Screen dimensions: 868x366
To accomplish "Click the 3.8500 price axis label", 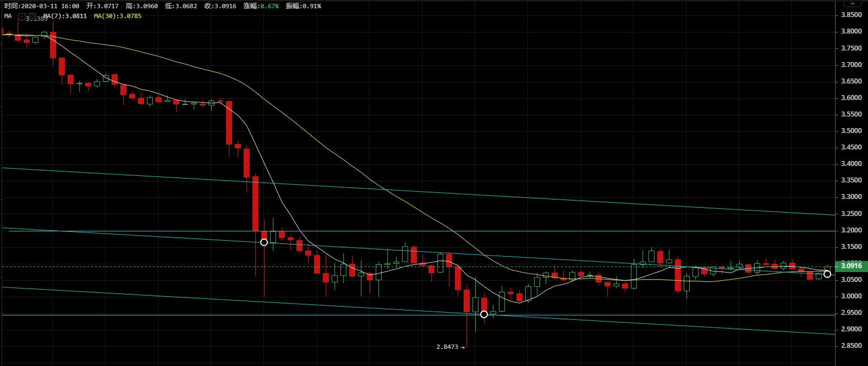I will pos(851,15).
